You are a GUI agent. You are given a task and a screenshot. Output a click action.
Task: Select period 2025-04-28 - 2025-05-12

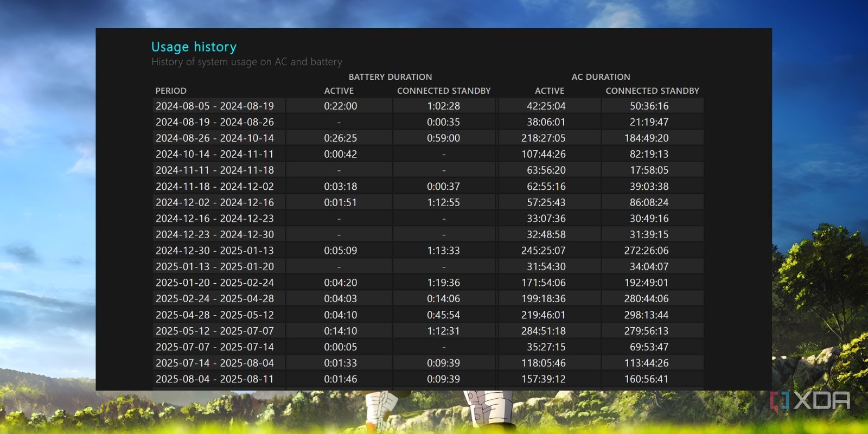[x=215, y=315]
